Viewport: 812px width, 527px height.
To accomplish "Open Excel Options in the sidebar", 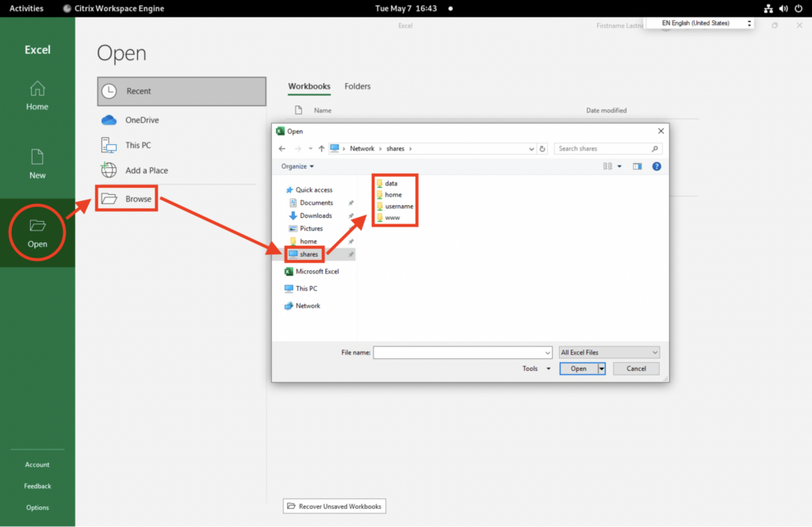I will [37, 508].
